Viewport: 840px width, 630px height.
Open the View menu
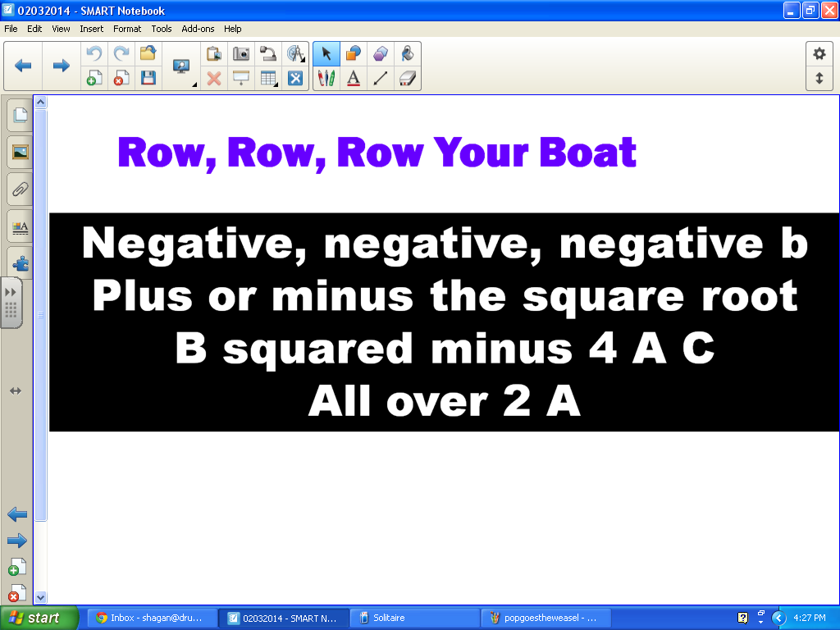pyautogui.click(x=61, y=29)
